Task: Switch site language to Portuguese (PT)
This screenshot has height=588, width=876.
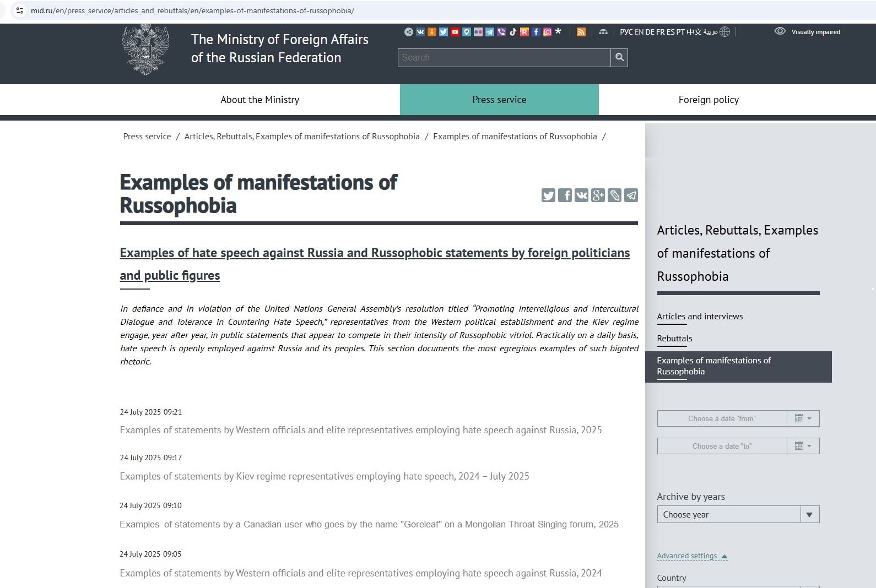Action: click(x=681, y=32)
